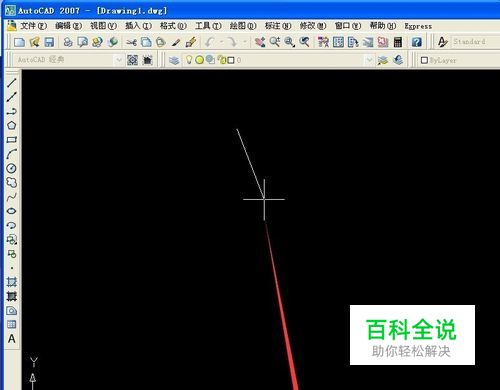The image size is (500, 390).
Task: Click the Workspace Settings icon
Action: point(133,60)
